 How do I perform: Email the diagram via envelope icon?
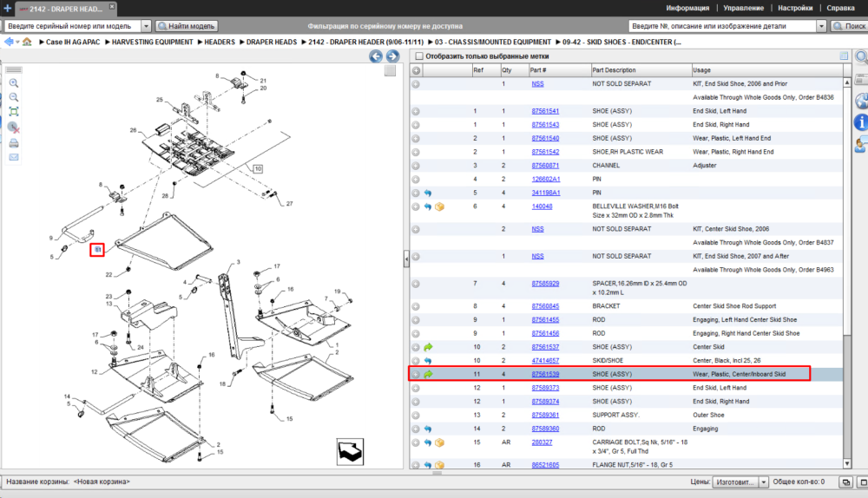click(14, 158)
